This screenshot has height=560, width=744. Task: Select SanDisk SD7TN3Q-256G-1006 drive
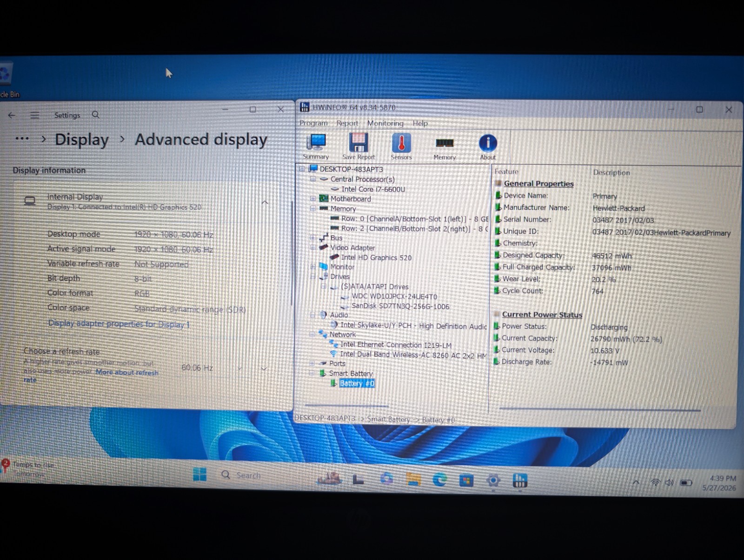400,306
